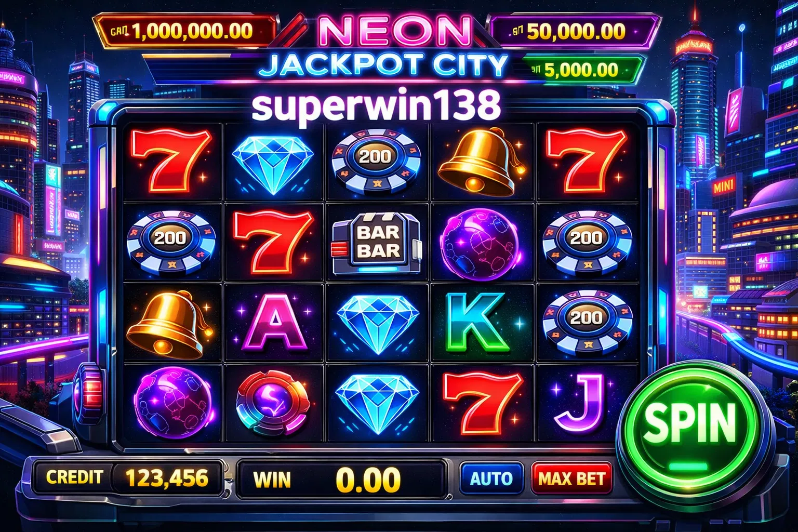Image resolution: width=798 pixels, height=532 pixels.
Task: Open the 50,000.00 jackpot banner
Action: pyautogui.click(x=575, y=31)
